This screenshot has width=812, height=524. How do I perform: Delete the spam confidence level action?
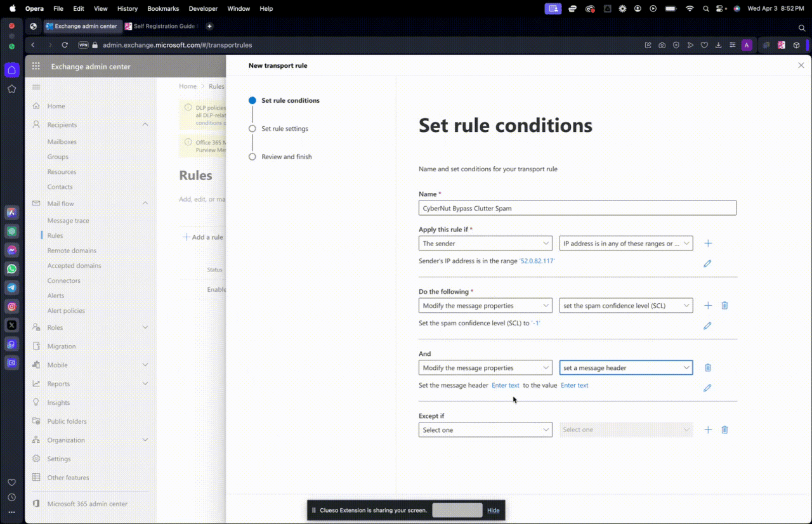724,306
